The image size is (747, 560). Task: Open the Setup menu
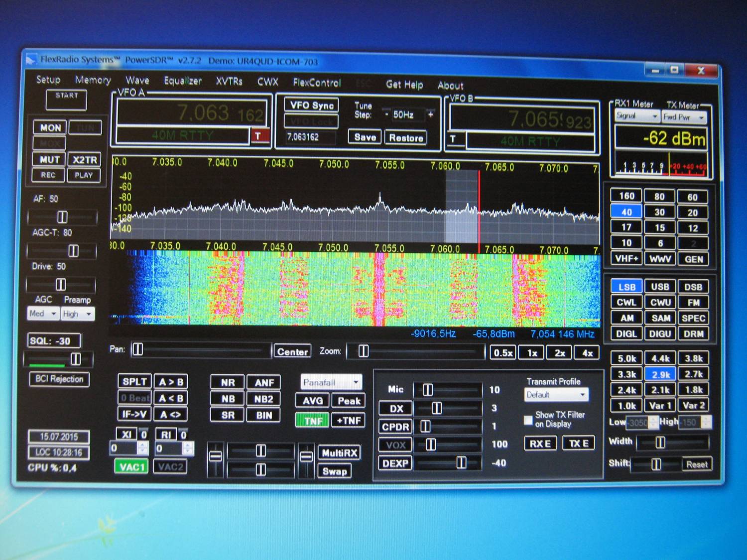pos(48,79)
